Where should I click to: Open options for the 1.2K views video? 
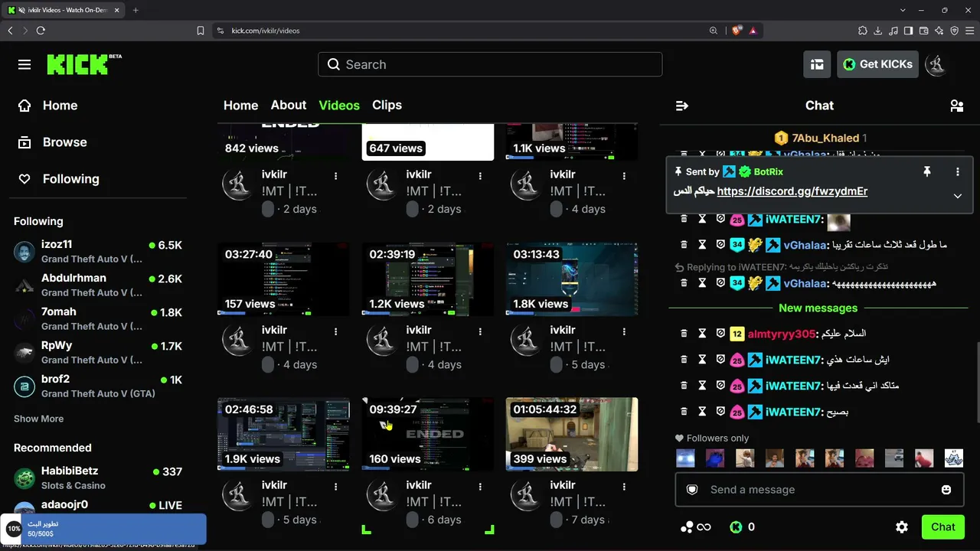tap(480, 331)
